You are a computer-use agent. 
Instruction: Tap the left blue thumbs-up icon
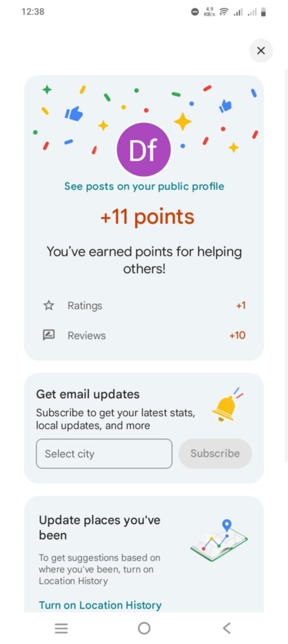pyautogui.click(x=74, y=114)
